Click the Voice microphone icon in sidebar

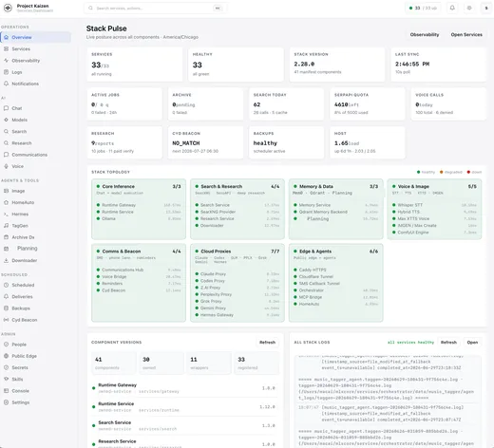[x=6, y=166]
